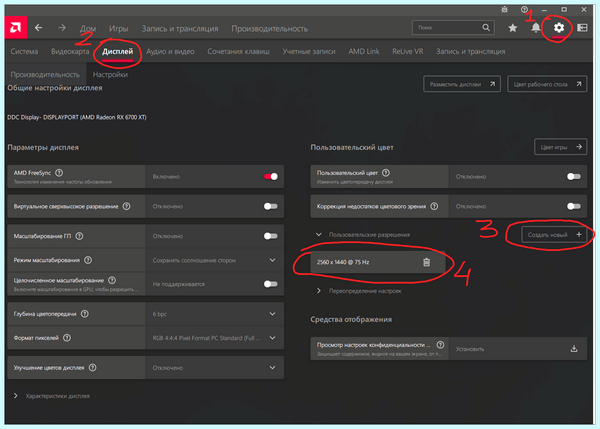Switch to the Видеокарта tab
The width and height of the screenshot is (600, 429).
click(x=70, y=51)
